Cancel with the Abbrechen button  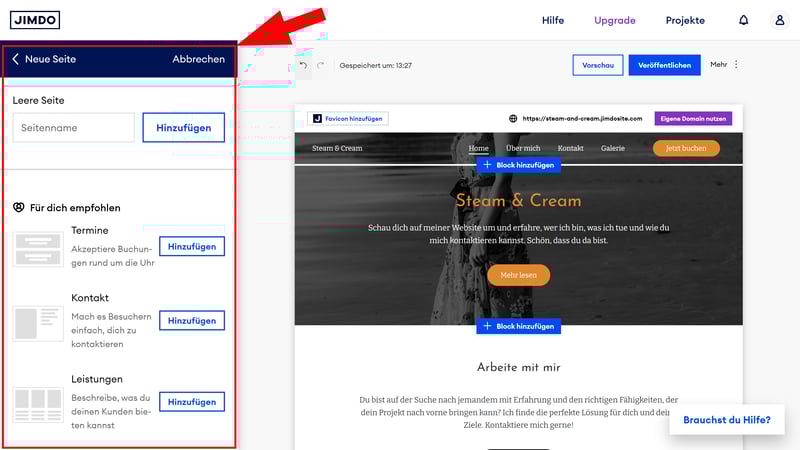(x=198, y=59)
